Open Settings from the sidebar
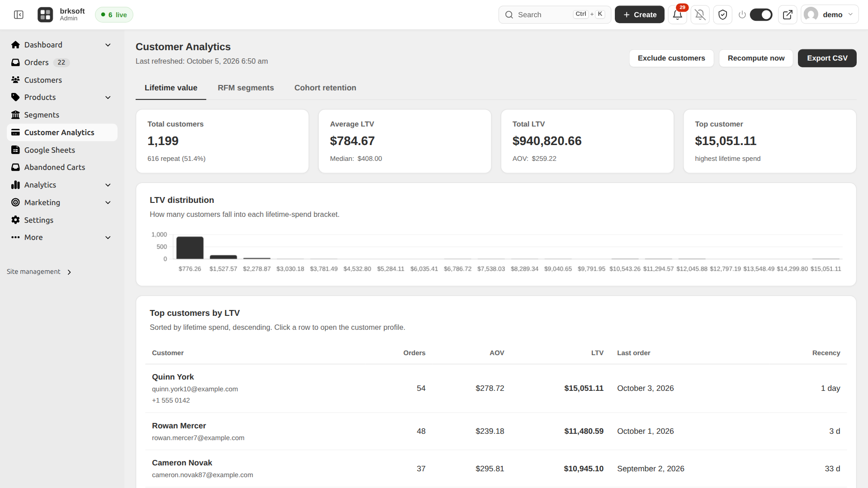Viewport: 868px width, 488px height. coord(62,220)
